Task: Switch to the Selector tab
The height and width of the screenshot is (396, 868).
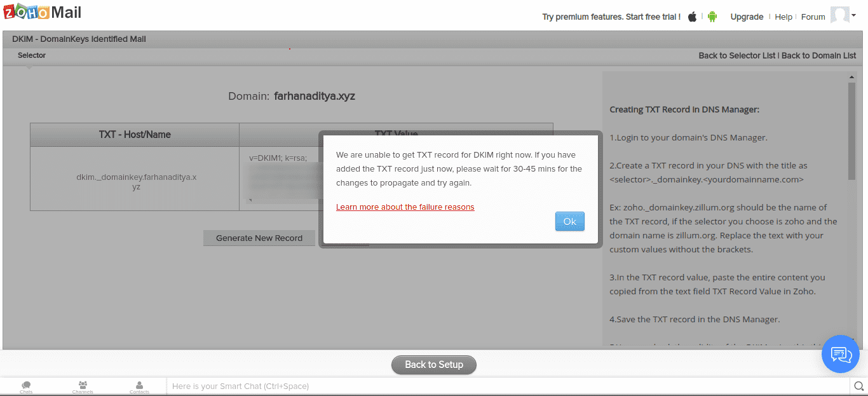Action: [x=31, y=55]
